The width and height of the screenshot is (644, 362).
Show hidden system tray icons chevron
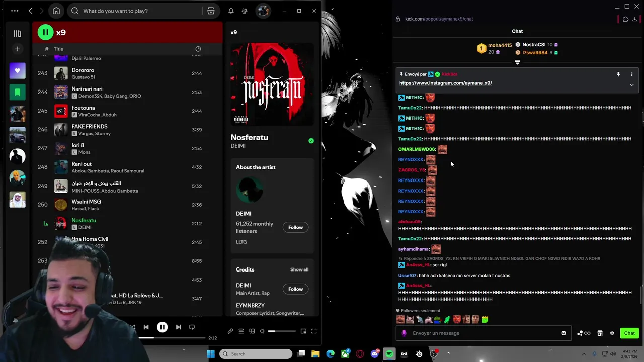tap(584, 354)
